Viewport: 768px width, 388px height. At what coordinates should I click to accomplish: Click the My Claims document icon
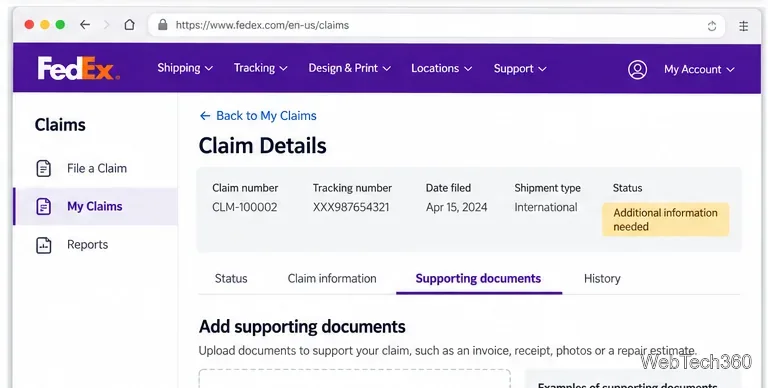[44, 207]
